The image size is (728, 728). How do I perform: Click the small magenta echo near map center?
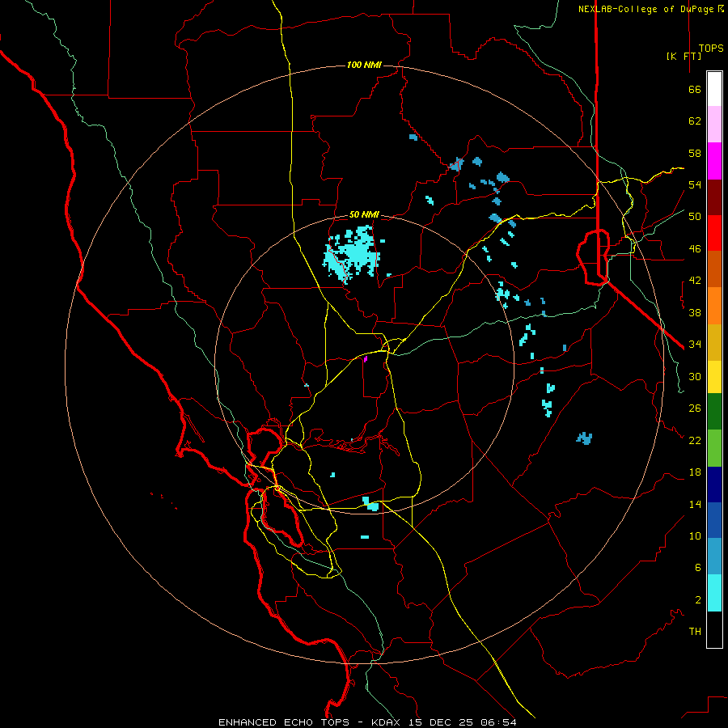(x=366, y=358)
